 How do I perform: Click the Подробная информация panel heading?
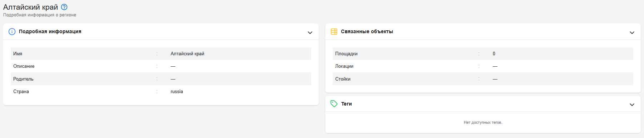[x=50, y=31]
